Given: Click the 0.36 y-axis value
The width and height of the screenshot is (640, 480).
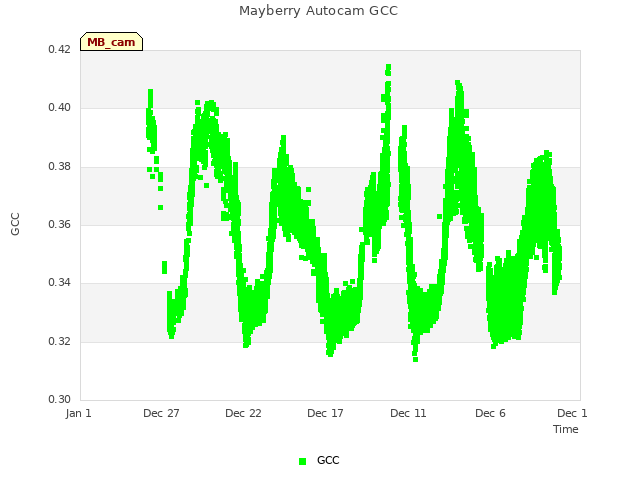Looking at the screenshot, I should click(x=60, y=224).
